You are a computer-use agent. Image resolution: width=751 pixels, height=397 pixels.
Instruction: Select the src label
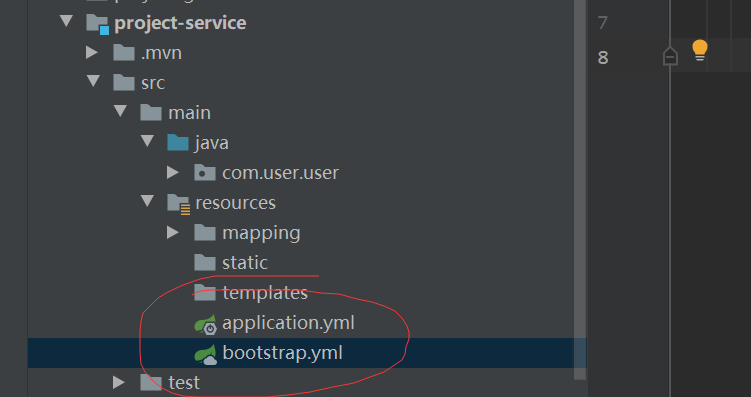tap(153, 83)
